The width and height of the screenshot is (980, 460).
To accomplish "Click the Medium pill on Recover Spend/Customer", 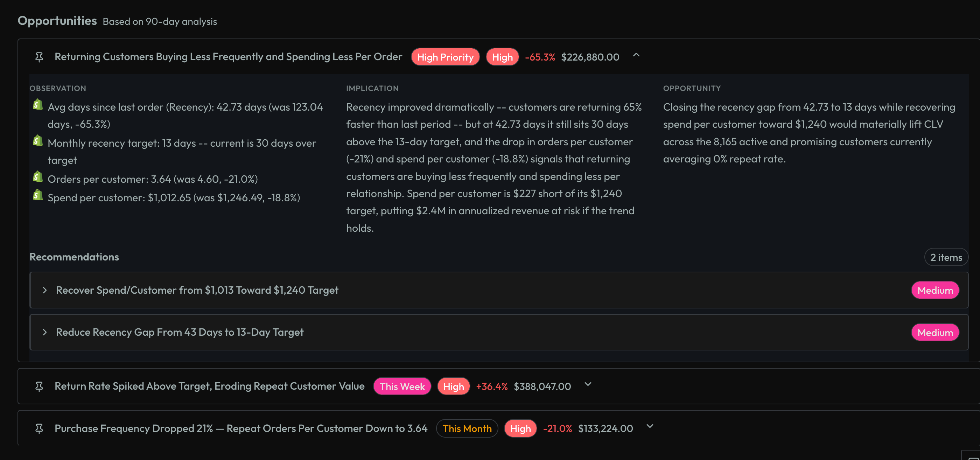I will pyautogui.click(x=935, y=290).
